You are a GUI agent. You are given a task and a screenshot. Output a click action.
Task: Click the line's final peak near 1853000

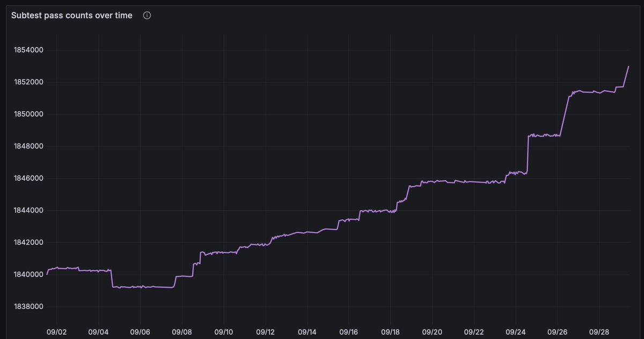point(628,66)
